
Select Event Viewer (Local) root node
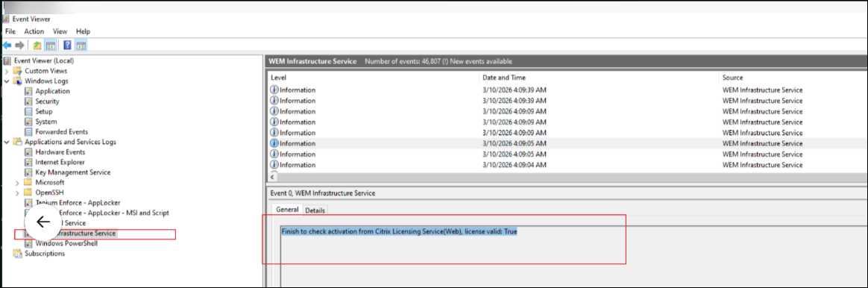pos(44,61)
